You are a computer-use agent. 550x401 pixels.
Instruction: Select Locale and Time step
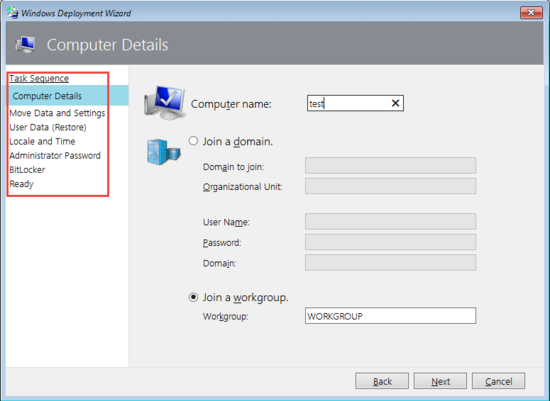(x=42, y=141)
